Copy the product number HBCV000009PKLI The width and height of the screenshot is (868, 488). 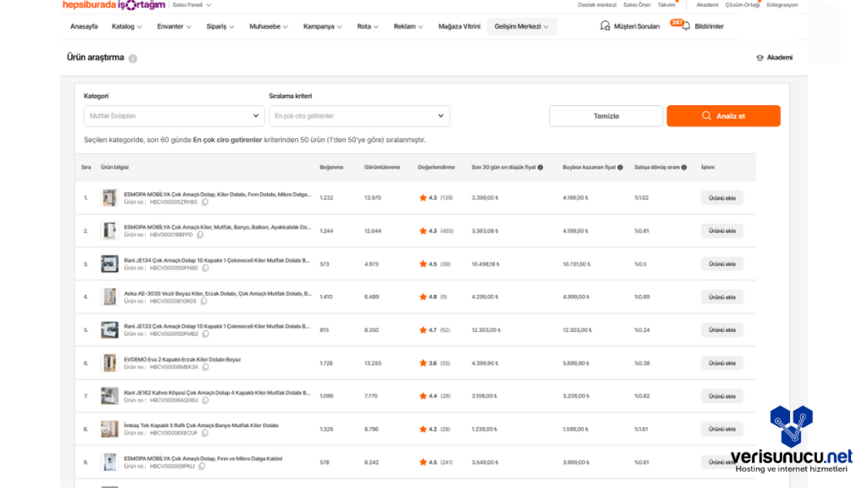[x=202, y=466]
